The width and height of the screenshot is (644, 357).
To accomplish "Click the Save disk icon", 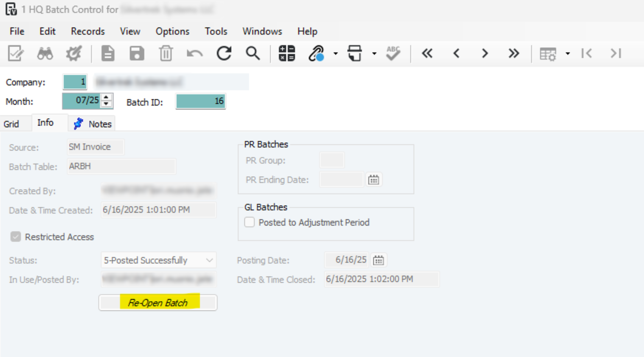I will pos(137,54).
